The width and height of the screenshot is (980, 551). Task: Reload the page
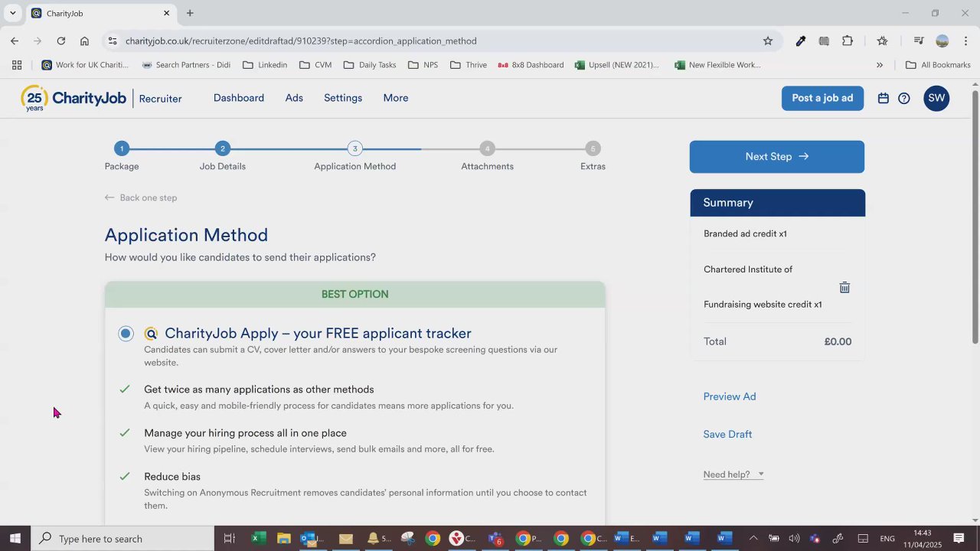click(61, 41)
